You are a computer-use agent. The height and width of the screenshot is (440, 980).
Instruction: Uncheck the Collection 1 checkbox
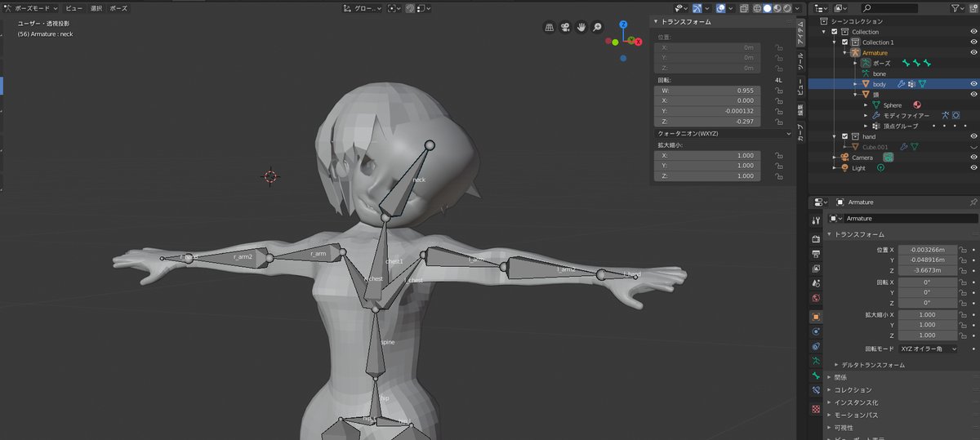[x=845, y=42]
